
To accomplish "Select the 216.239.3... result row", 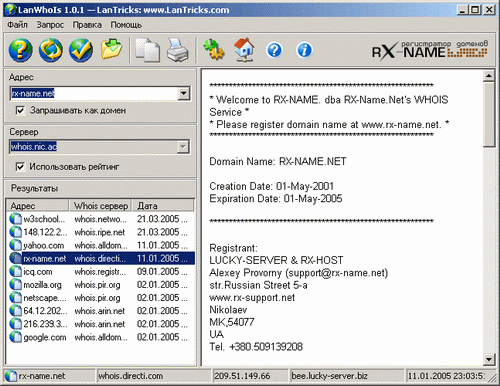I will click(x=101, y=324).
